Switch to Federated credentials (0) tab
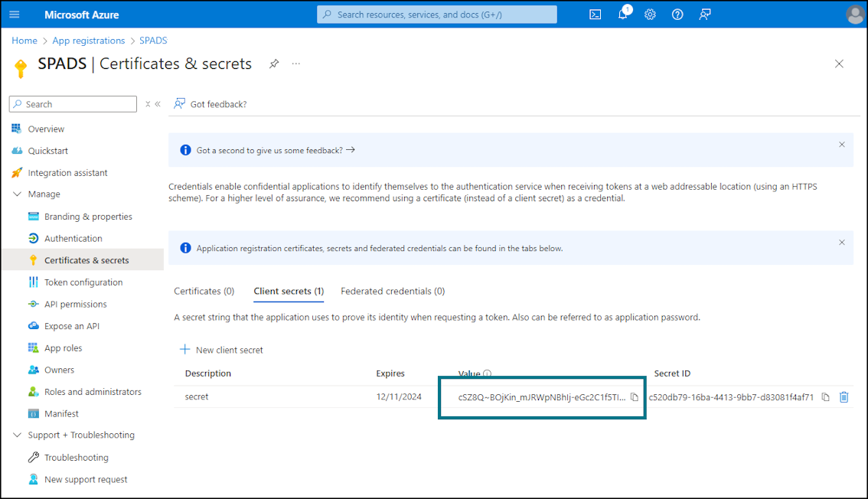This screenshot has height=499, width=868. coord(393,291)
